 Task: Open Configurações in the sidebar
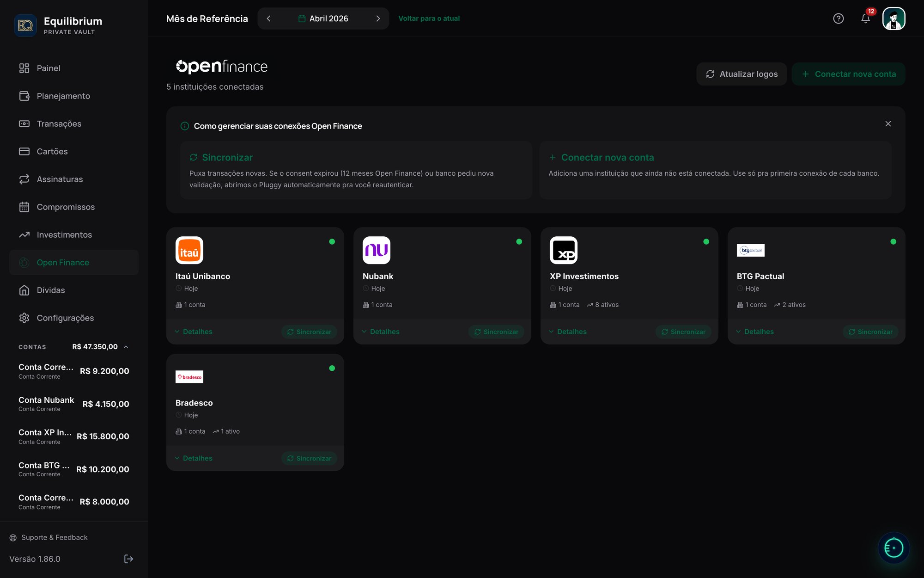pyautogui.click(x=74, y=318)
